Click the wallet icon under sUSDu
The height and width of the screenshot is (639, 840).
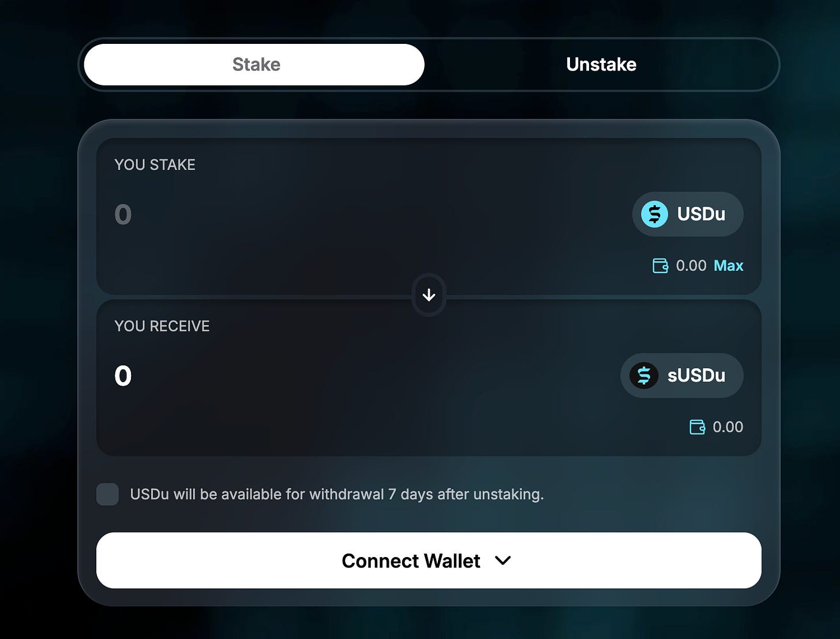click(x=697, y=427)
